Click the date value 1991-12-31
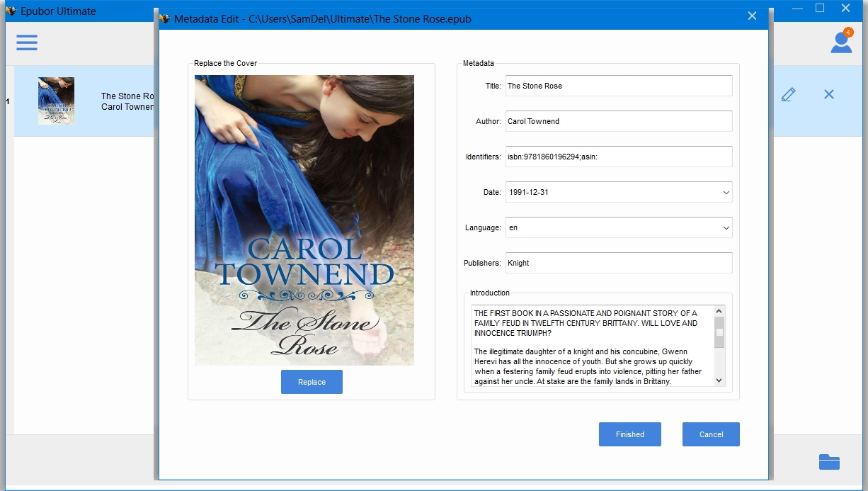Image resolution: width=868 pixels, height=491 pixels. [x=529, y=192]
